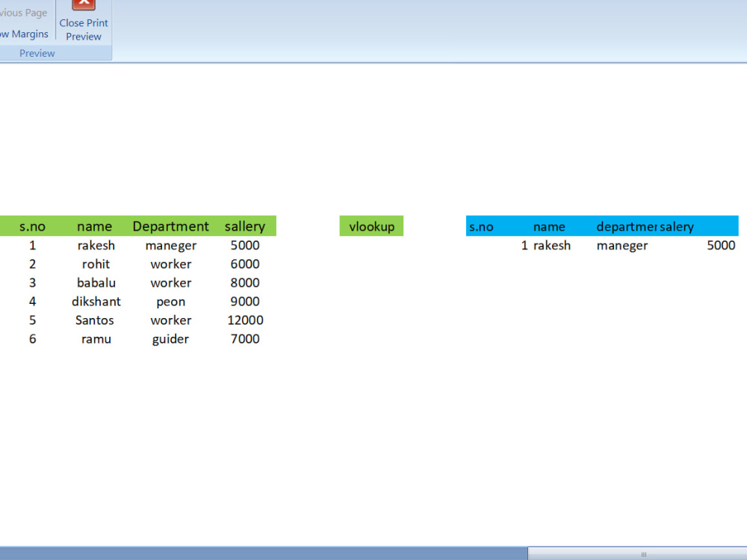Click serial number 6 in ramu's row
The image size is (747, 560).
click(32, 339)
